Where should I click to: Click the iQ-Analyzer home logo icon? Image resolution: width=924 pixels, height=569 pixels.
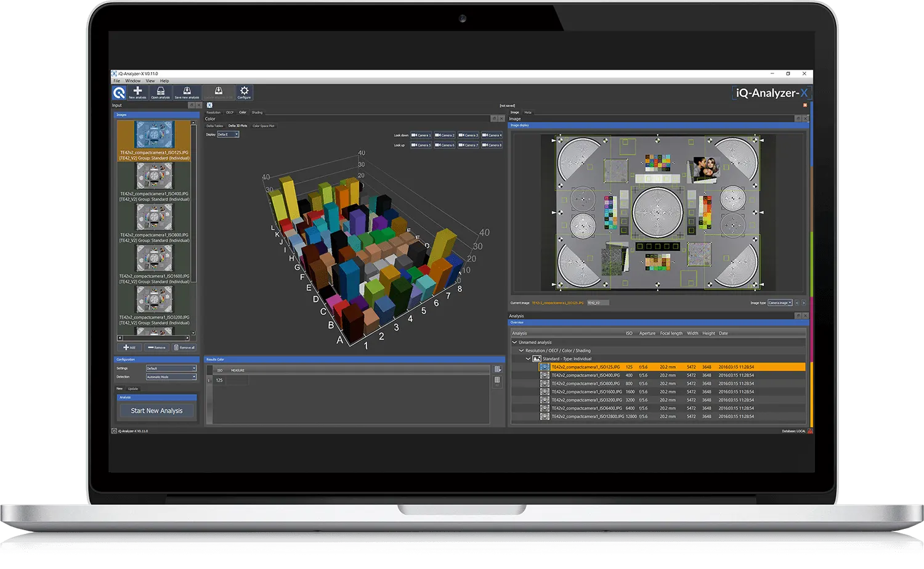pos(119,93)
